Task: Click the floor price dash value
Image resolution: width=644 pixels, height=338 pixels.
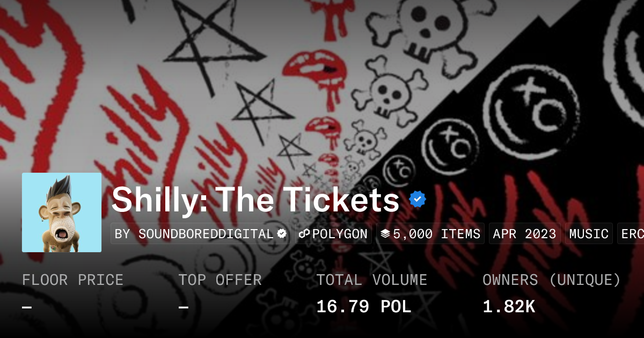Action: [27, 307]
